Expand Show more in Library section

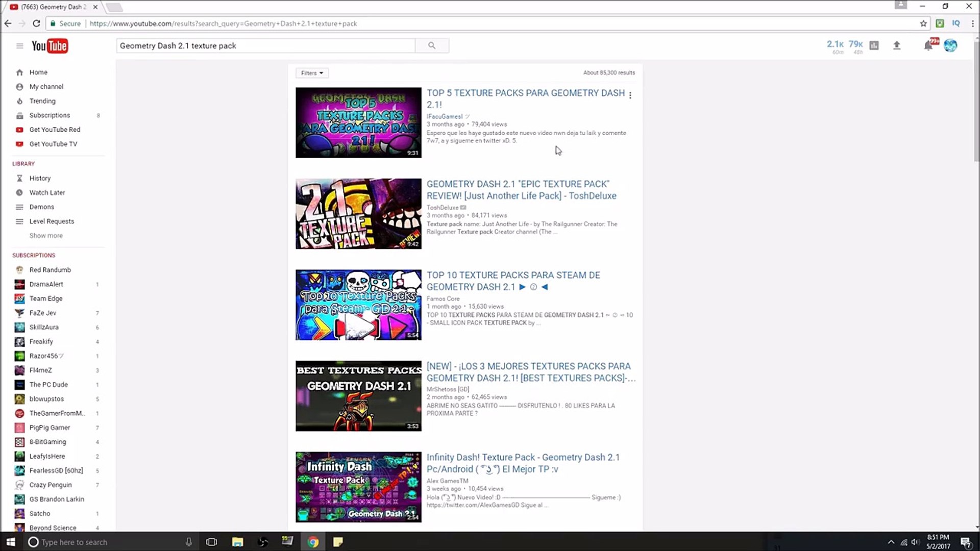46,236
